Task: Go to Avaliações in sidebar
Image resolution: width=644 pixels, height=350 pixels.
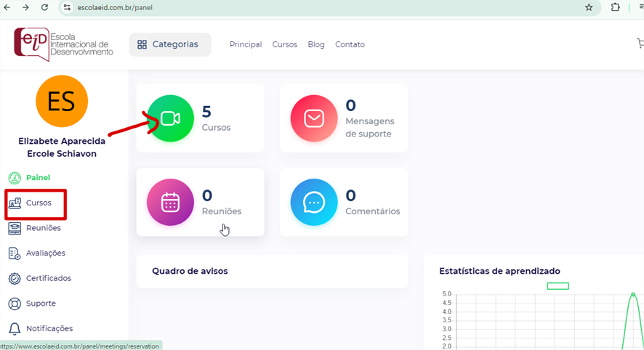Action: click(45, 253)
